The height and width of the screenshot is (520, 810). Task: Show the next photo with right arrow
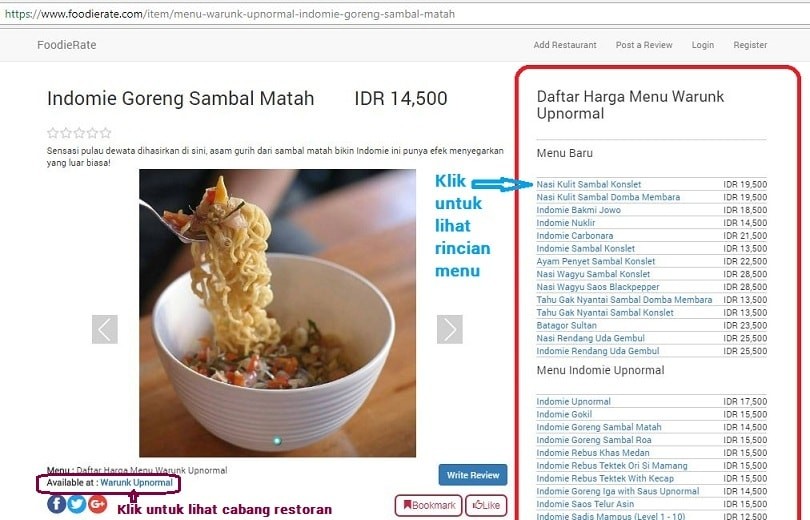(x=450, y=329)
